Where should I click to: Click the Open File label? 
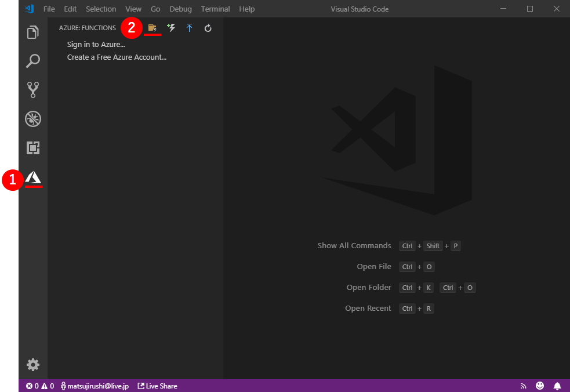(x=373, y=266)
